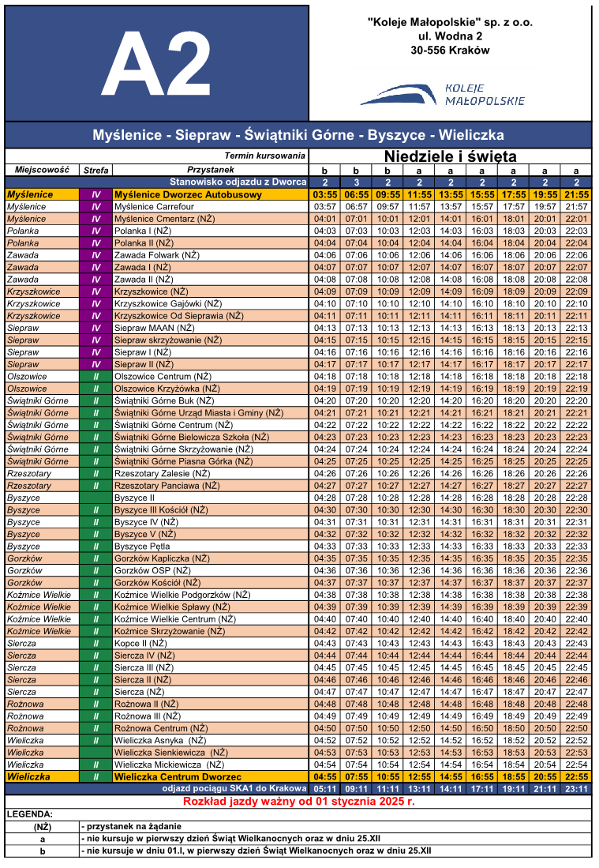The image size is (599, 868).
Task: Click the 03:55 departure from Myślenice Dworzec Autobusowy
Action: click(x=324, y=194)
